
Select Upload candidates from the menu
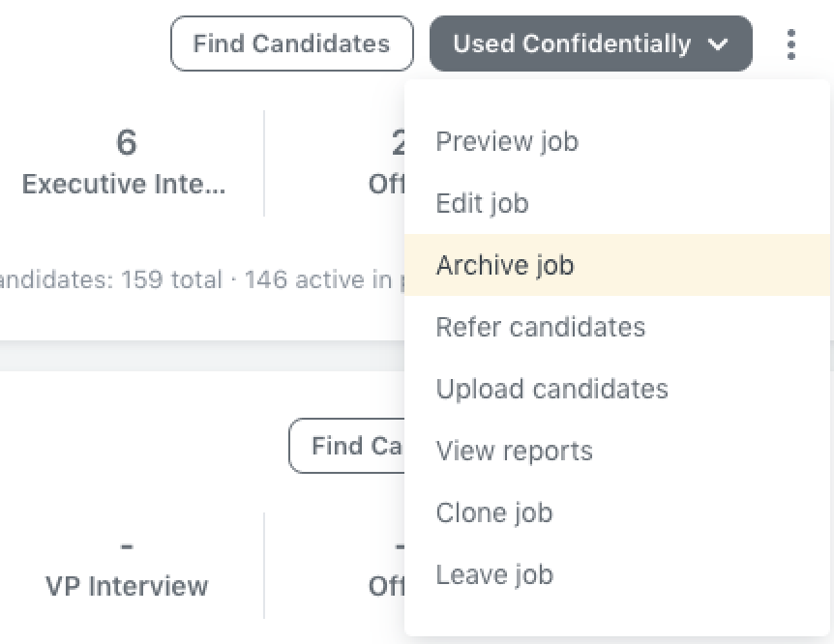551,389
